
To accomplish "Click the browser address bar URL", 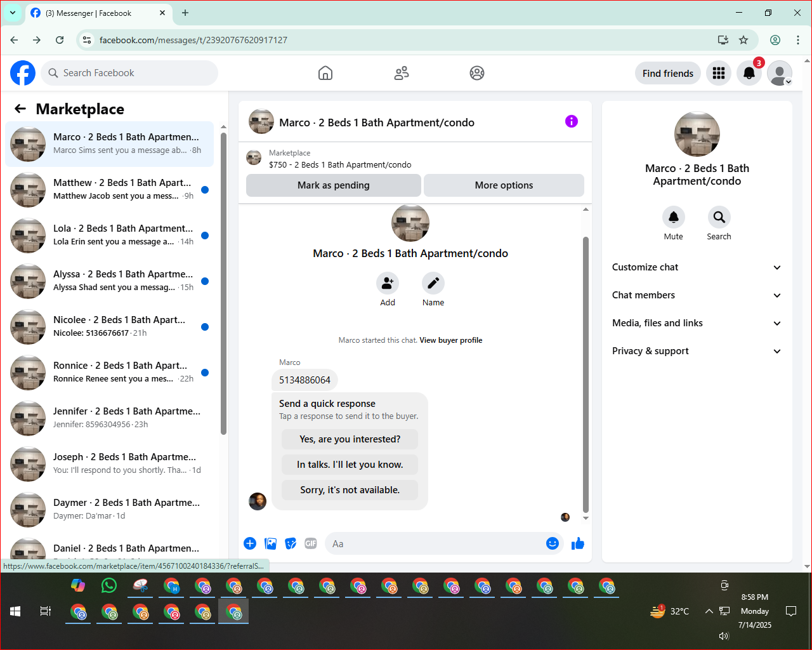I will [193, 40].
